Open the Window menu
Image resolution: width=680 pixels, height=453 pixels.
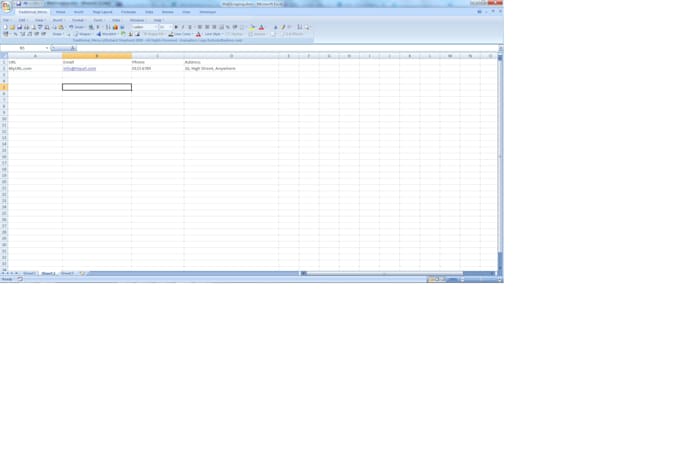(137, 20)
